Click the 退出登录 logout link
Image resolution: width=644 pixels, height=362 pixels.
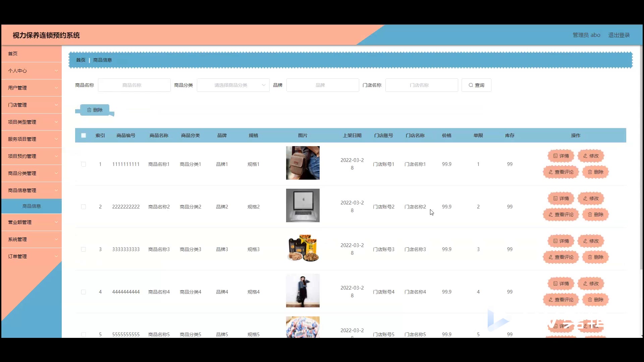(619, 35)
